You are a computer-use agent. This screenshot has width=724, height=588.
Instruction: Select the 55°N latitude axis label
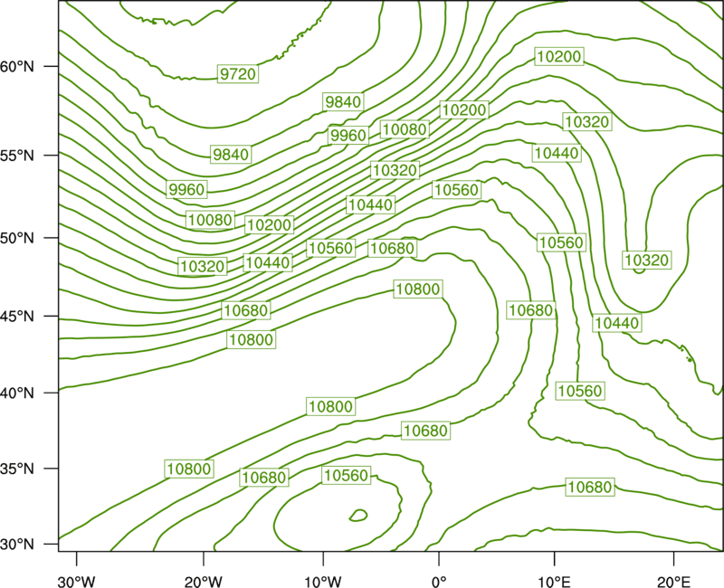[x=17, y=156]
